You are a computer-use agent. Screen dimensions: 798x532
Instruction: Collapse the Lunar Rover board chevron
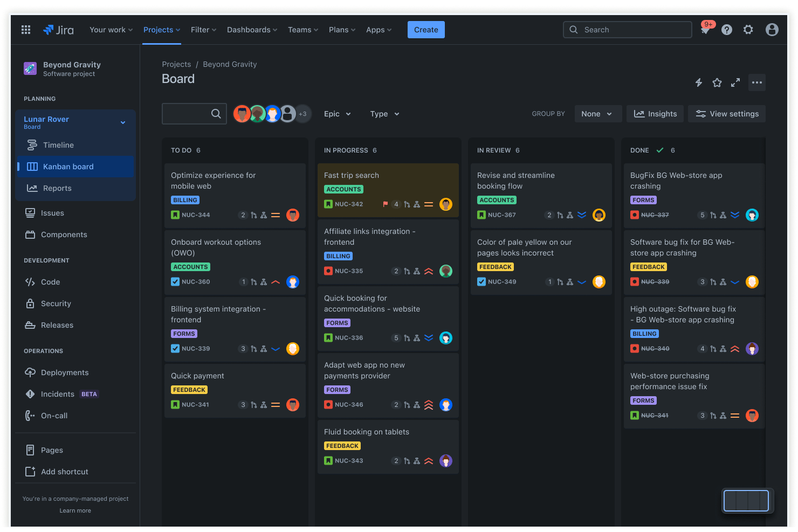tap(123, 122)
